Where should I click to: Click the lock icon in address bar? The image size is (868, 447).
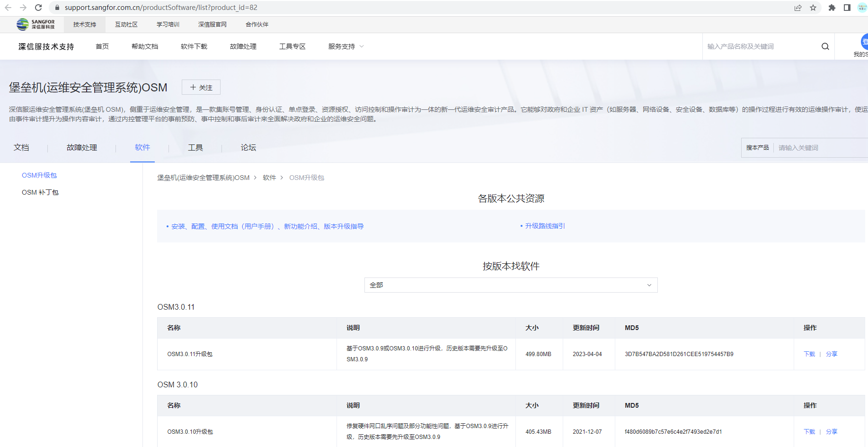click(x=57, y=8)
